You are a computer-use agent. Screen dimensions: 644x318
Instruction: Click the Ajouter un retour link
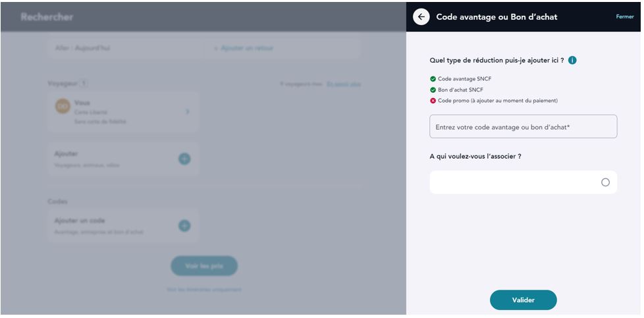click(244, 48)
